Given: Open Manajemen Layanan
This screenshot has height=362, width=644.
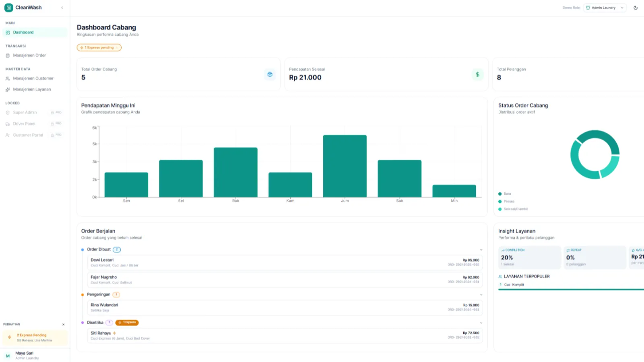Looking at the screenshot, I should pyautogui.click(x=35, y=89).
